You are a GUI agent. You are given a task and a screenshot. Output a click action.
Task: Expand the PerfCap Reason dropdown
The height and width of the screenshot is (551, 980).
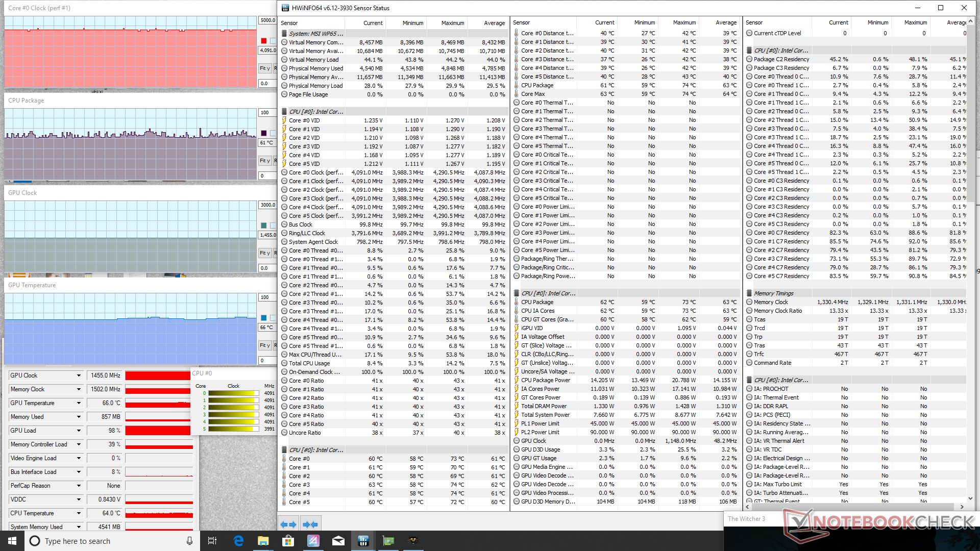pos(79,486)
